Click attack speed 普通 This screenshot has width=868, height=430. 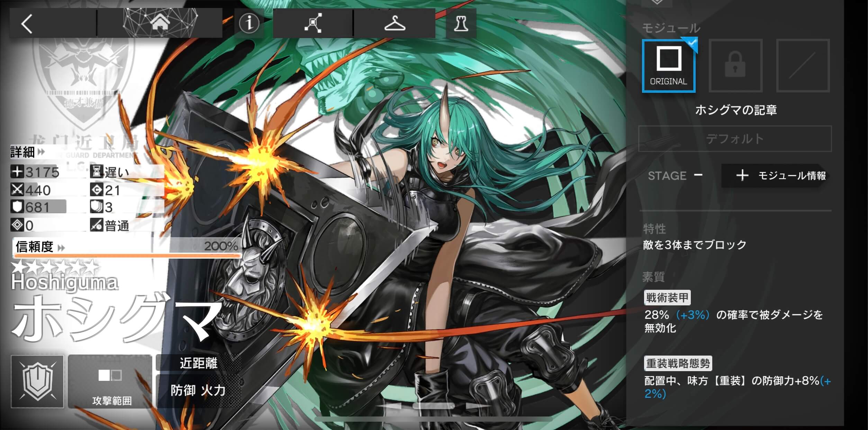[117, 226]
